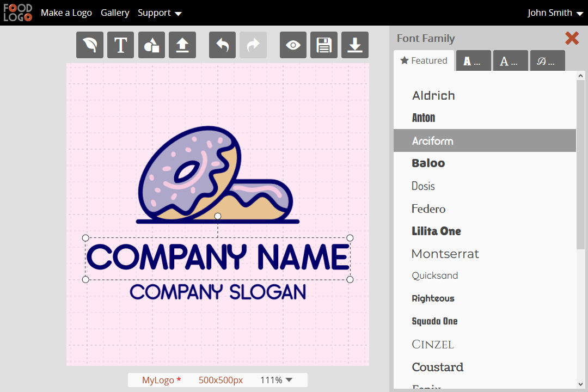
Task: Expand the Support menu
Action: point(160,13)
